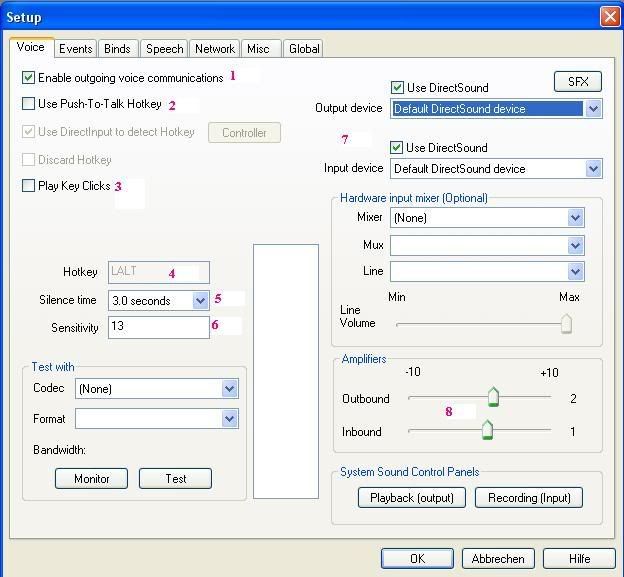Click the Hotkey input field

(159, 272)
